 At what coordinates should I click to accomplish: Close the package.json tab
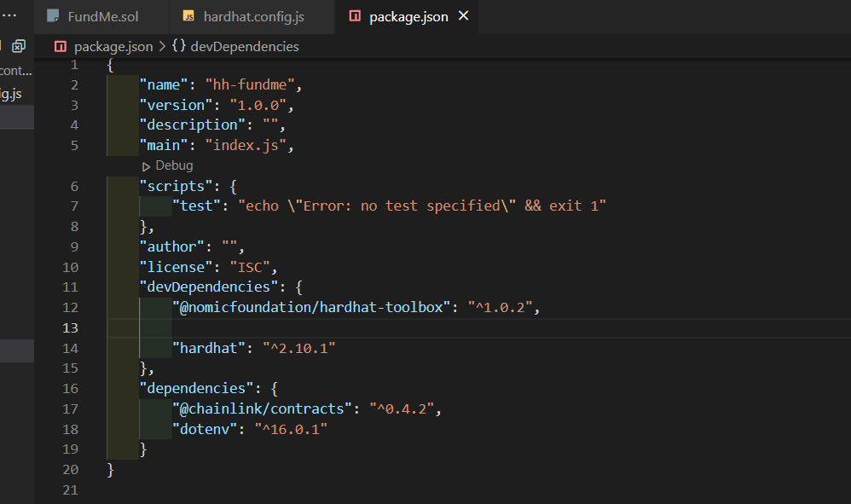pos(464,16)
